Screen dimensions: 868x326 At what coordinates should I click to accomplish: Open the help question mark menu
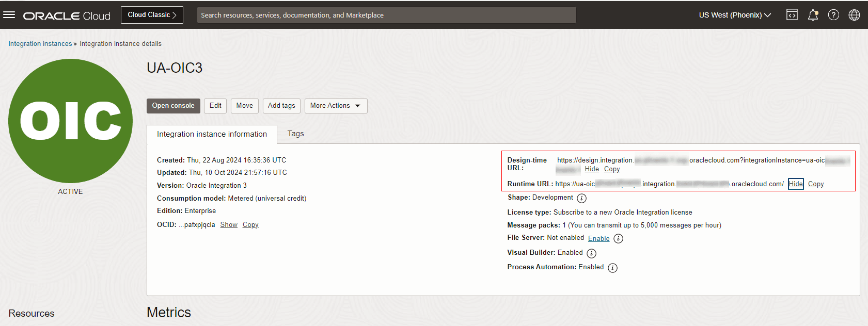pos(833,15)
